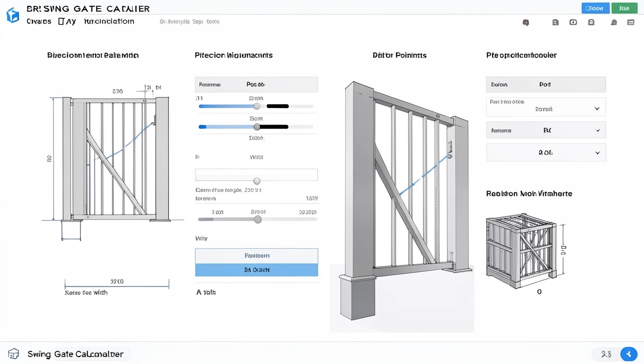Expand the first dropdown under Pod header
644x364 pixels.
point(546,107)
